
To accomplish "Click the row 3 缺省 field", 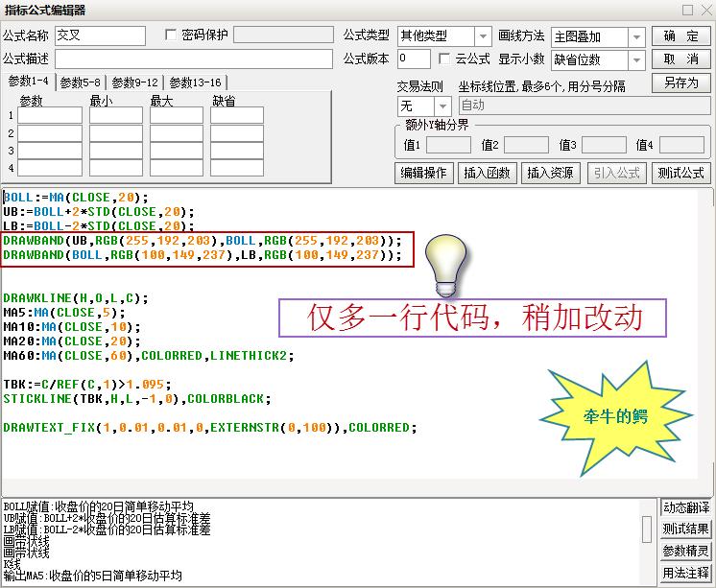I will pos(237,151).
